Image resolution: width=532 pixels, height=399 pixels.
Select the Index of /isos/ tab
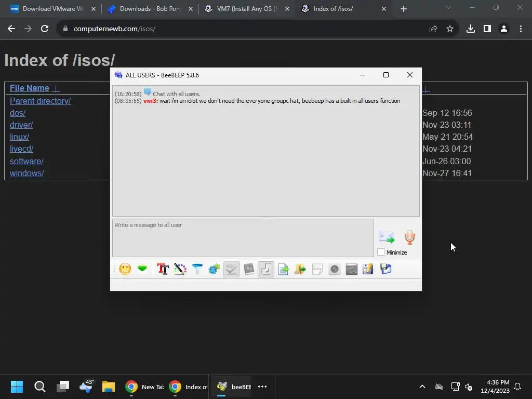coord(343,9)
